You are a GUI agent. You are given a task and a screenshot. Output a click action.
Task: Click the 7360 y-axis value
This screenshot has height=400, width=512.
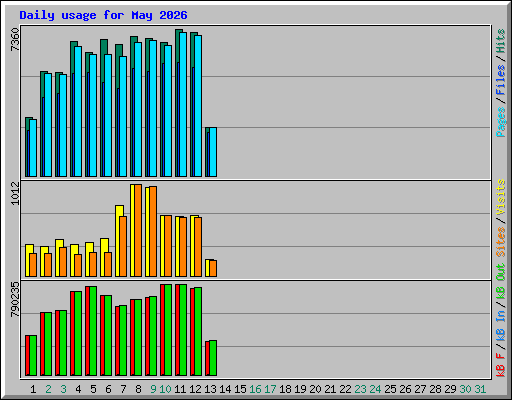tap(15, 40)
